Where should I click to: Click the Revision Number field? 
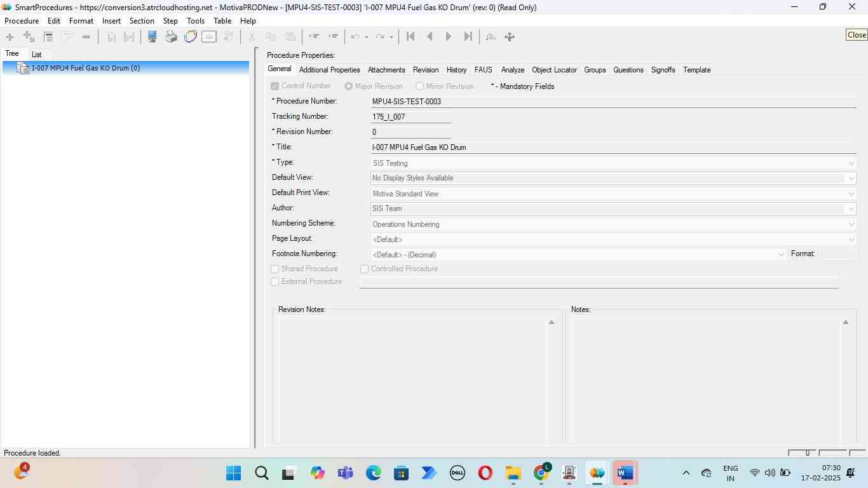(411, 132)
